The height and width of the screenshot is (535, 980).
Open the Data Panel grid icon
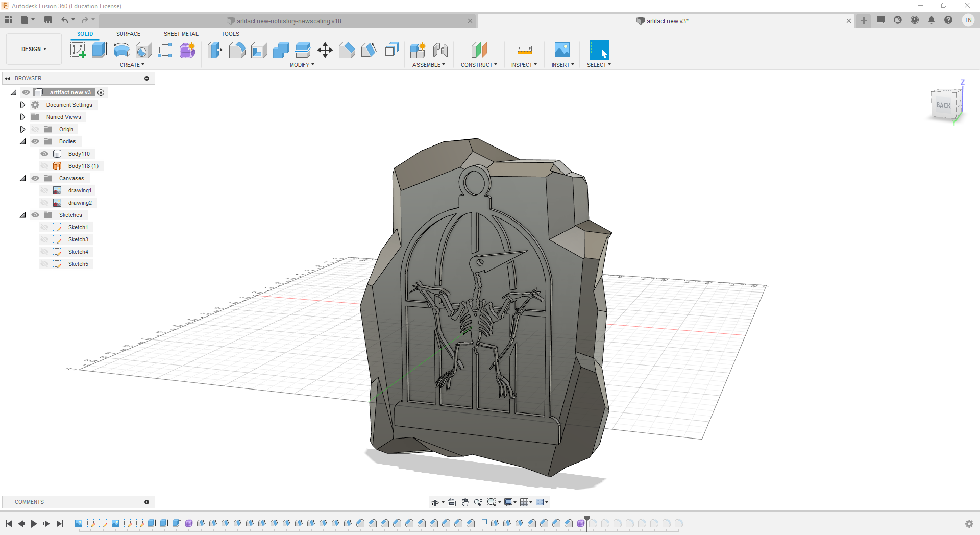coord(8,20)
